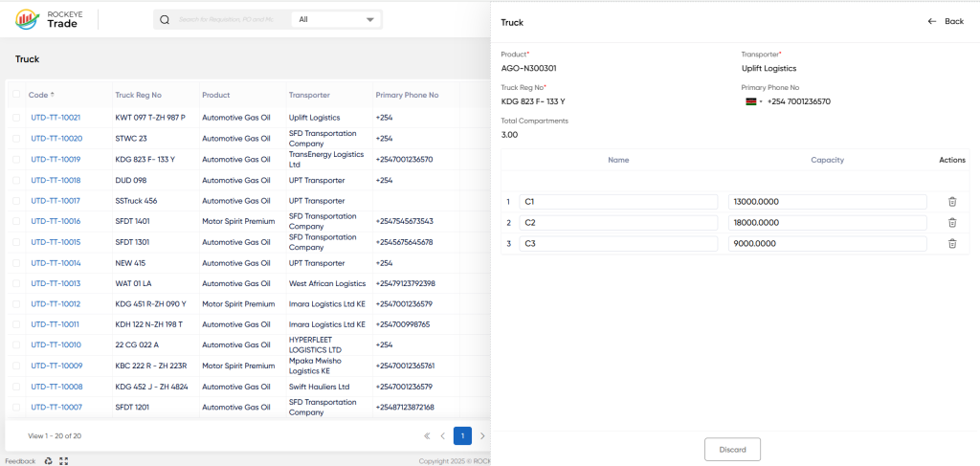Click phone cell +25479123792398
The width and height of the screenshot is (980, 466).
(x=406, y=283)
